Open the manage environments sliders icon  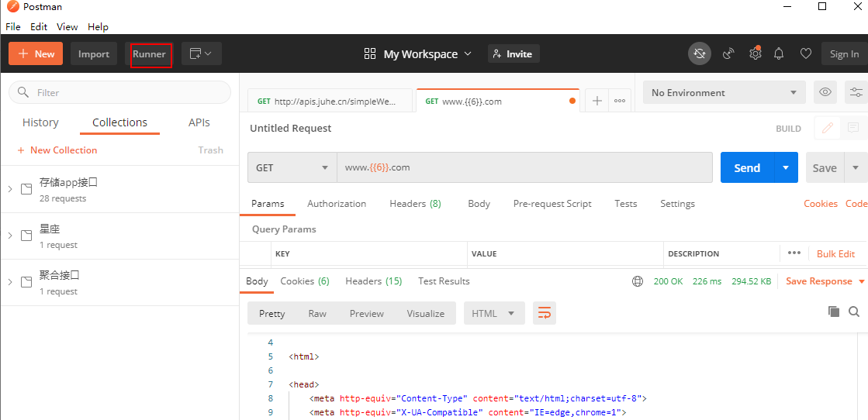click(856, 92)
